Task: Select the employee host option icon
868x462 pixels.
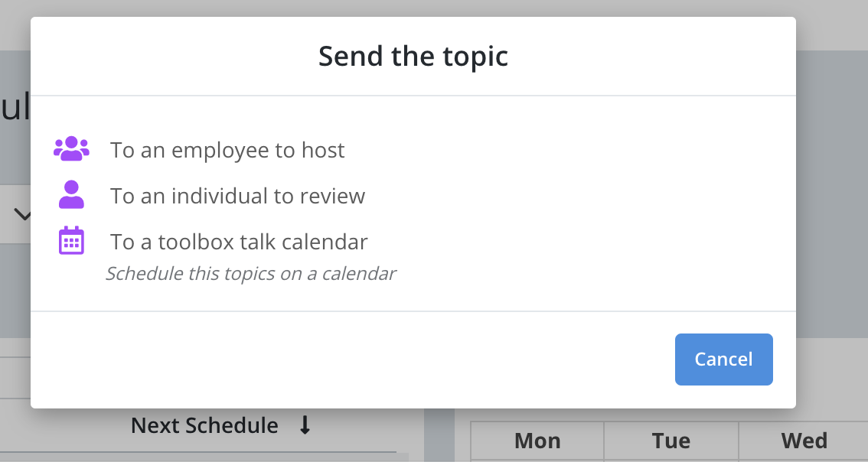Action: pyautogui.click(x=71, y=148)
